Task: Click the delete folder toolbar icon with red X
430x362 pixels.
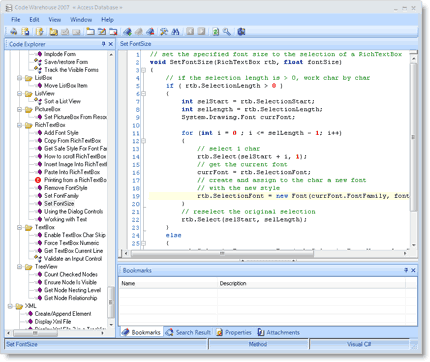Action: coord(113,32)
